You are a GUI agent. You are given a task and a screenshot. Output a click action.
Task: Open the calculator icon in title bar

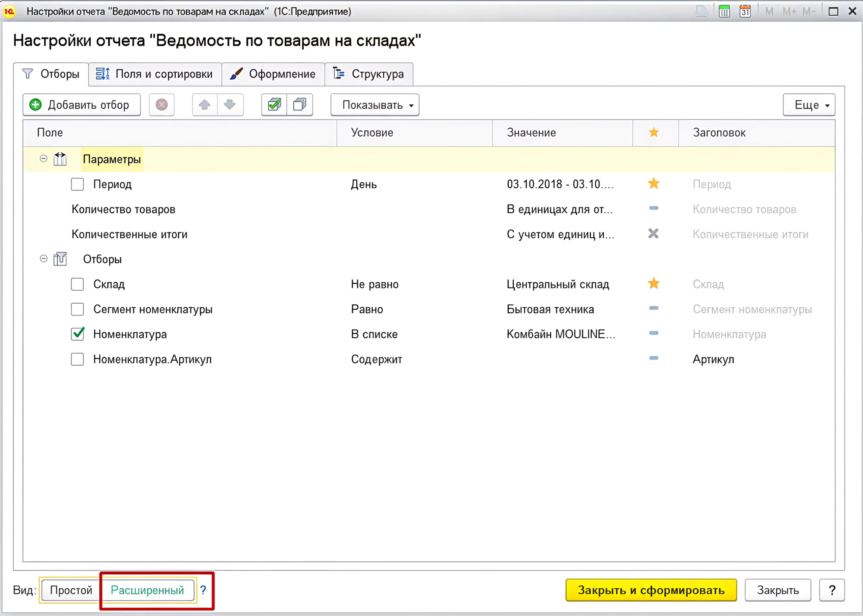724,11
